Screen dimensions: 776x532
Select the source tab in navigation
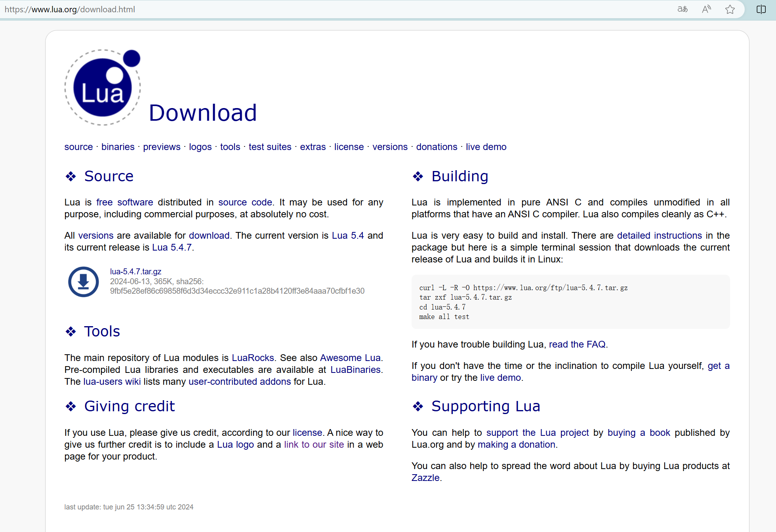click(78, 147)
